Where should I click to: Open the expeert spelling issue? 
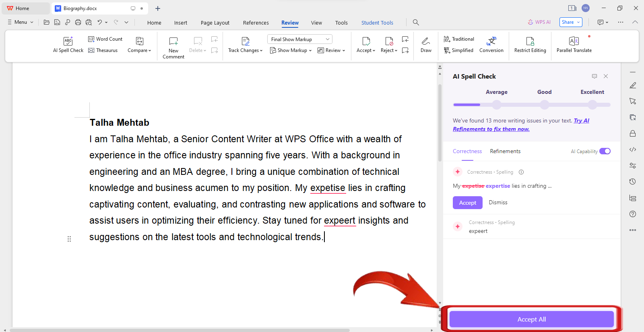pyautogui.click(x=532, y=226)
